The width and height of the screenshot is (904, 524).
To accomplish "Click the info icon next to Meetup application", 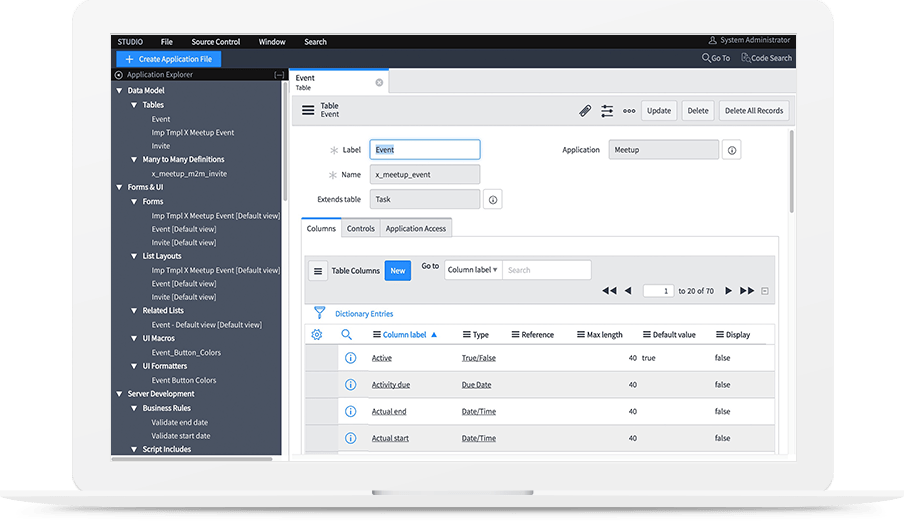I will (x=732, y=150).
